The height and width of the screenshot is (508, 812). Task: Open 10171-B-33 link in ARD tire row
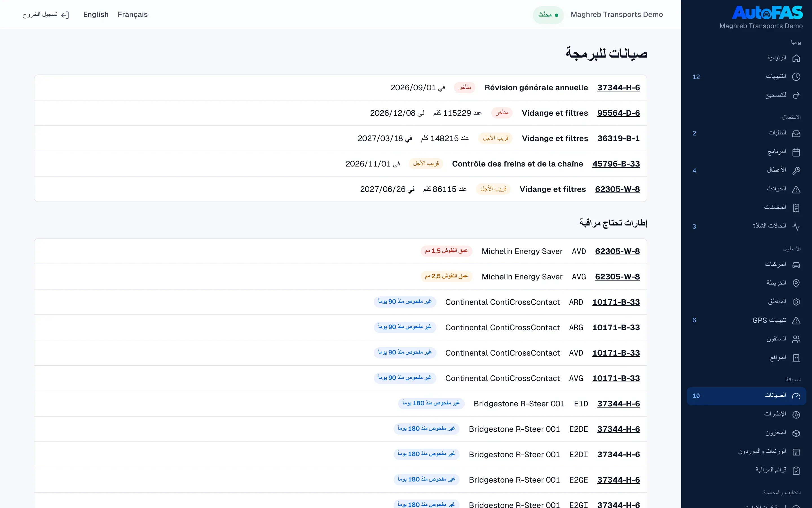point(616,302)
